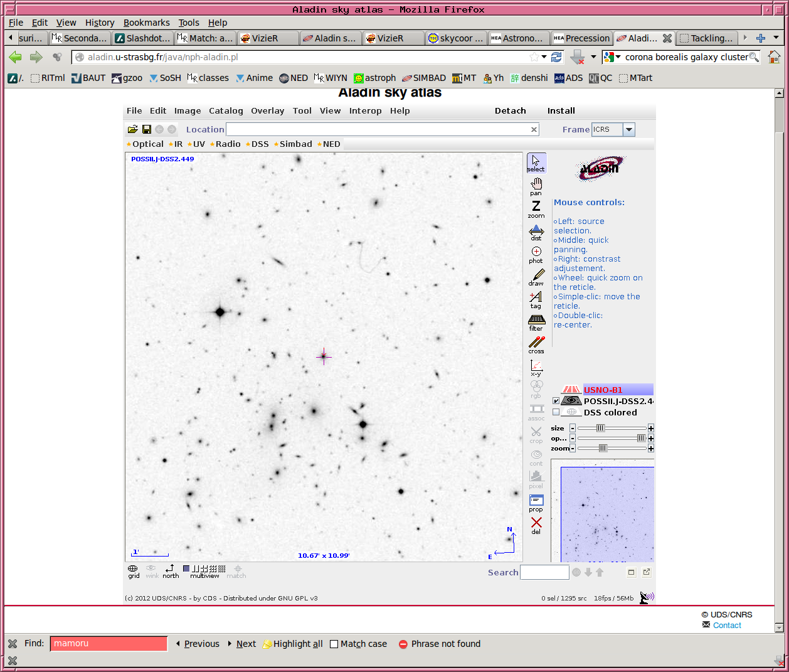Uncheck the POSSII.J-DSS2 layer checkbox
Viewport: 789px width, 672px height.
(x=556, y=401)
